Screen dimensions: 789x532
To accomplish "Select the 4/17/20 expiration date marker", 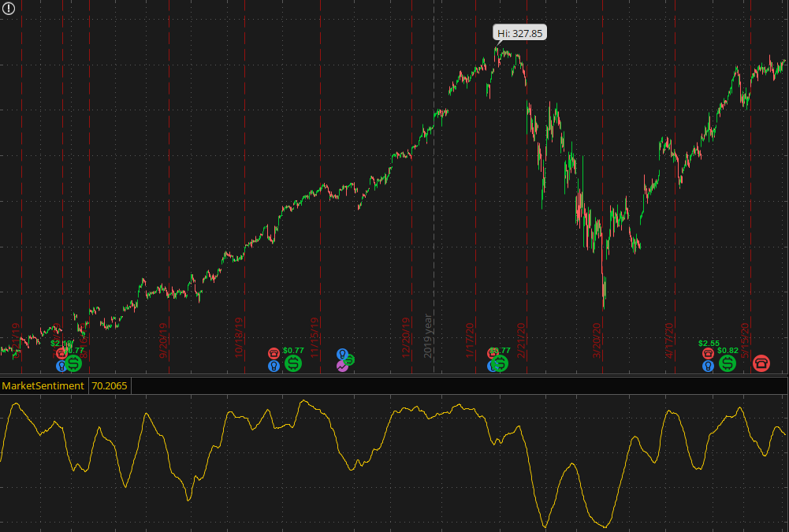I will [670, 340].
